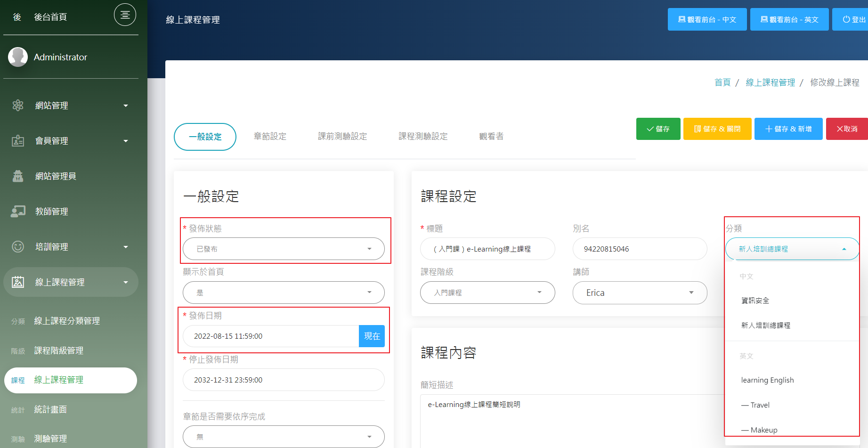Open the 顯示於首頁 dropdown

(x=283, y=293)
